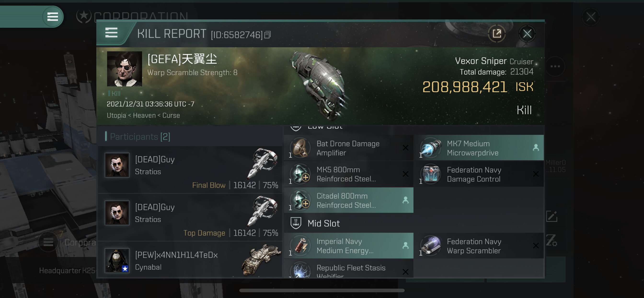644x298 pixels.
Task: Click the MK5 800mm Reinforced Steel entry
Action: (349, 174)
